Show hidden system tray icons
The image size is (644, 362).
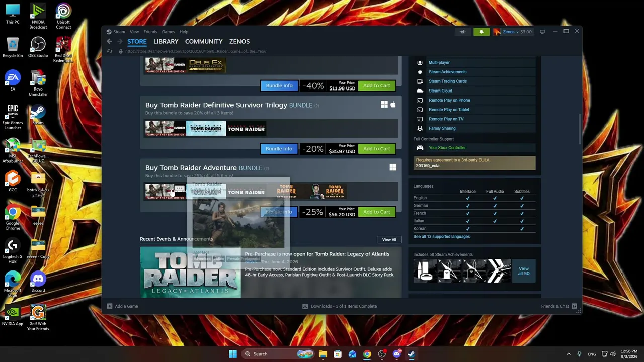point(569,354)
